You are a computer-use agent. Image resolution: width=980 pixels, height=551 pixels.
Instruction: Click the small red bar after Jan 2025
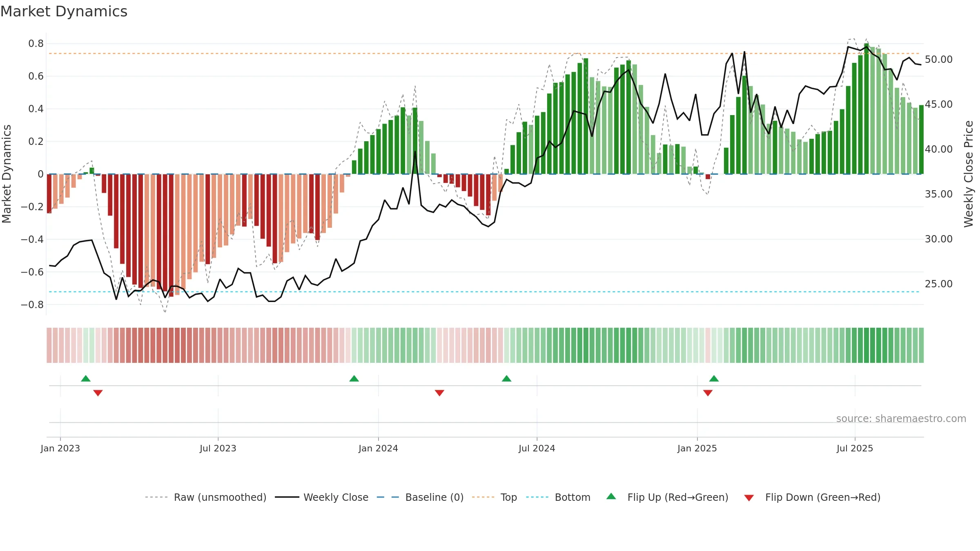tap(708, 177)
